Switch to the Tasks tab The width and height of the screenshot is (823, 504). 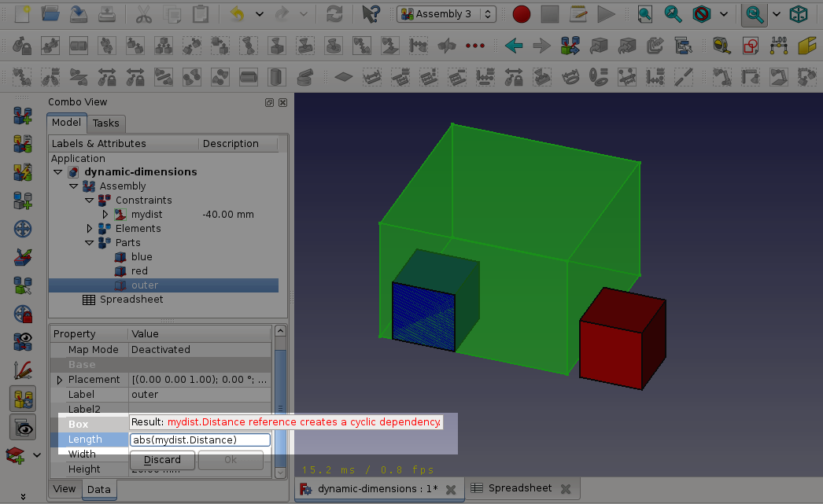(x=106, y=123)
